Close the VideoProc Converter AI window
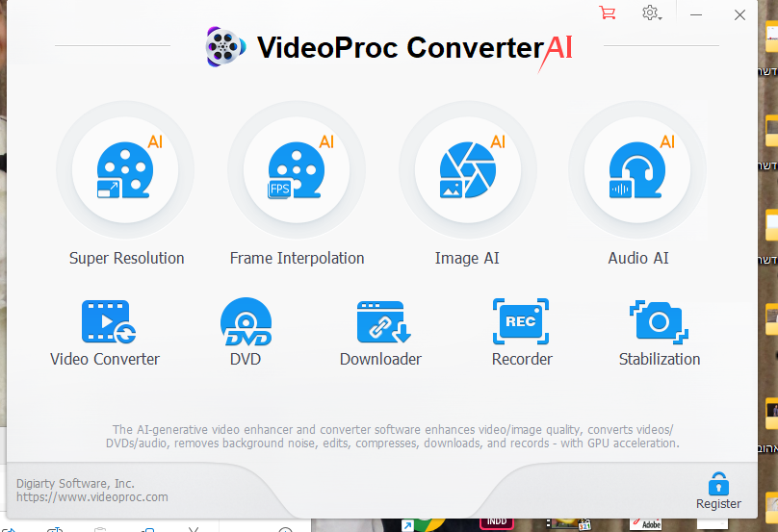The image size is (778, 532). (x=739, y=14)
